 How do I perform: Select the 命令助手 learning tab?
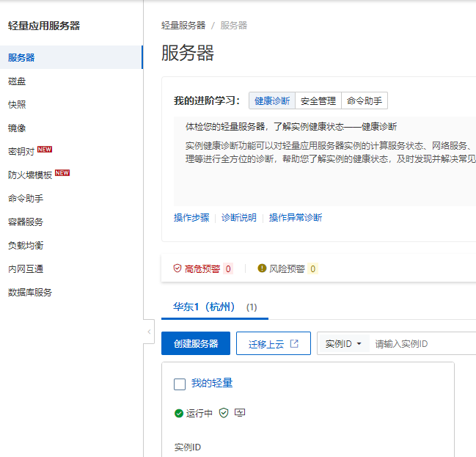point(365,101)
